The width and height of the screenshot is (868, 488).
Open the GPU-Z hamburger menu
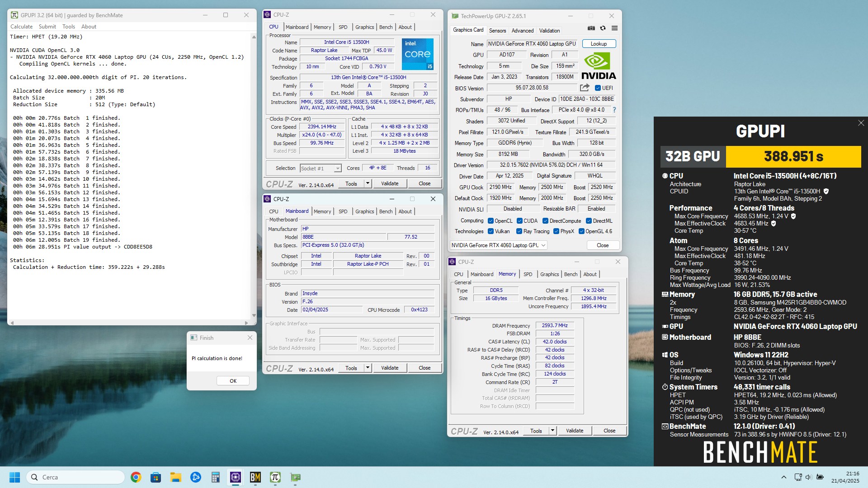coord(614,28)
